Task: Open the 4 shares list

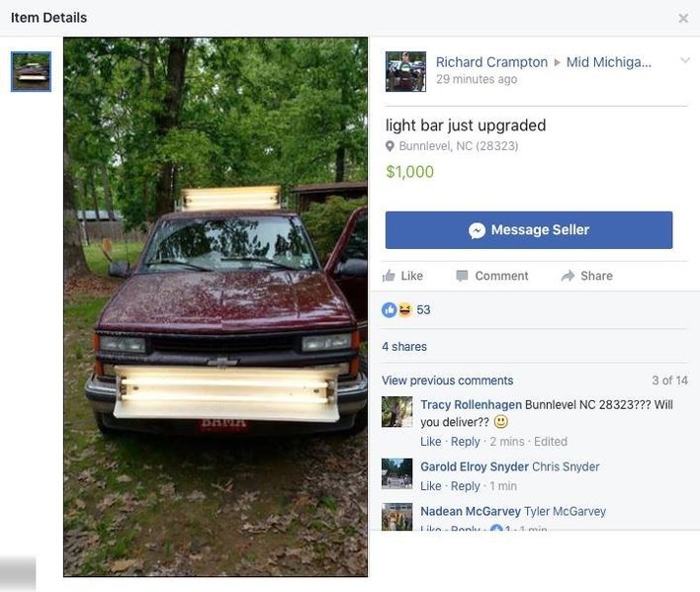Action: point(404,347)
